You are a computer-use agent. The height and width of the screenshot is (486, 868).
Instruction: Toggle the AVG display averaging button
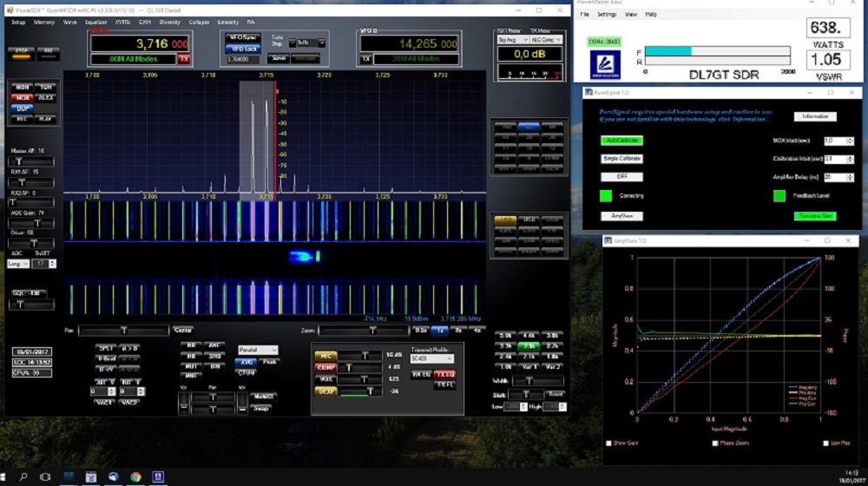[x=246, y=361]
